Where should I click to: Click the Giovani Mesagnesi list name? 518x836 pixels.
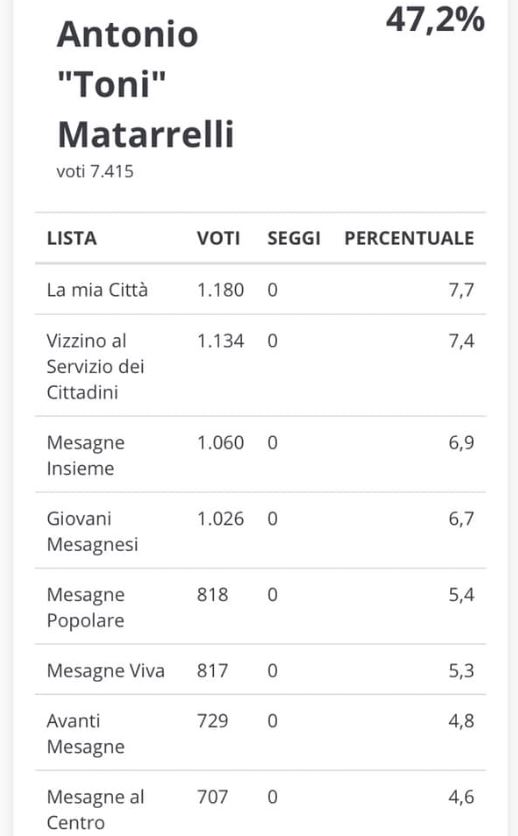pos(92,531)
